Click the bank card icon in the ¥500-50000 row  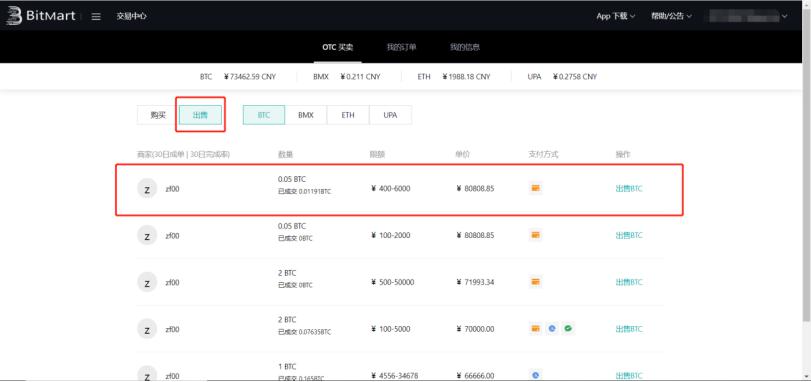[x=535, y=282]
